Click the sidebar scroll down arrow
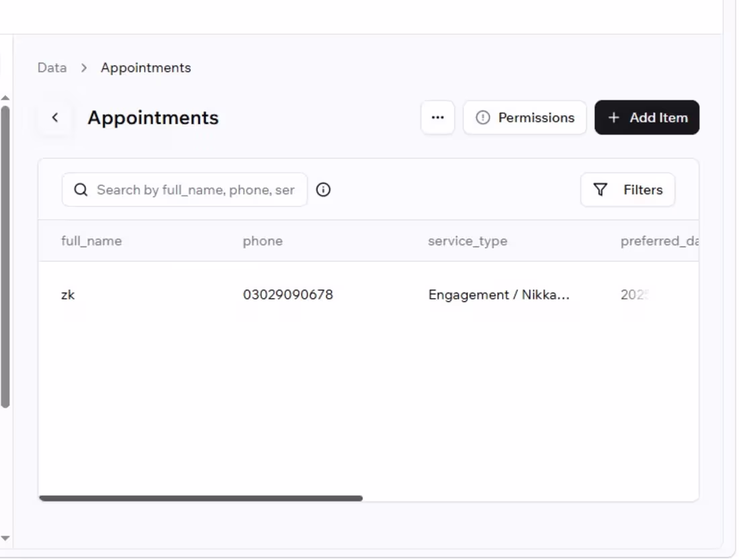The width and height of the screenshot is (739, 560). [5, 538]
